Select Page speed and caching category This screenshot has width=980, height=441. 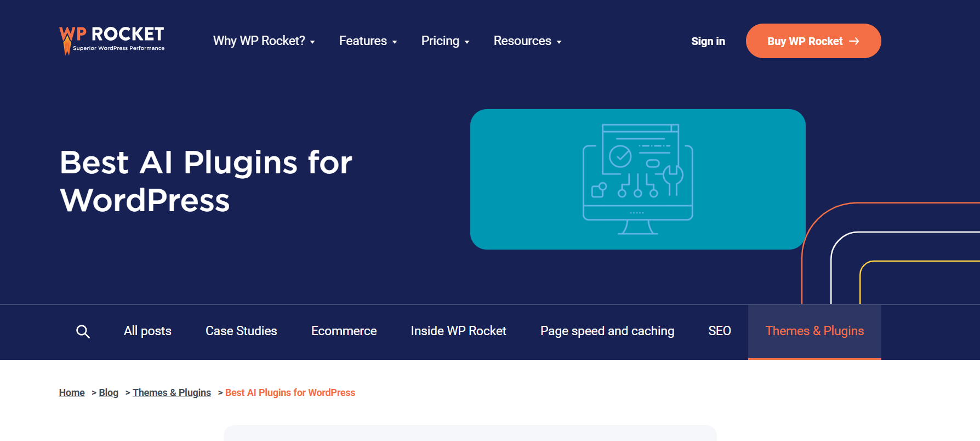coord(607,331)
